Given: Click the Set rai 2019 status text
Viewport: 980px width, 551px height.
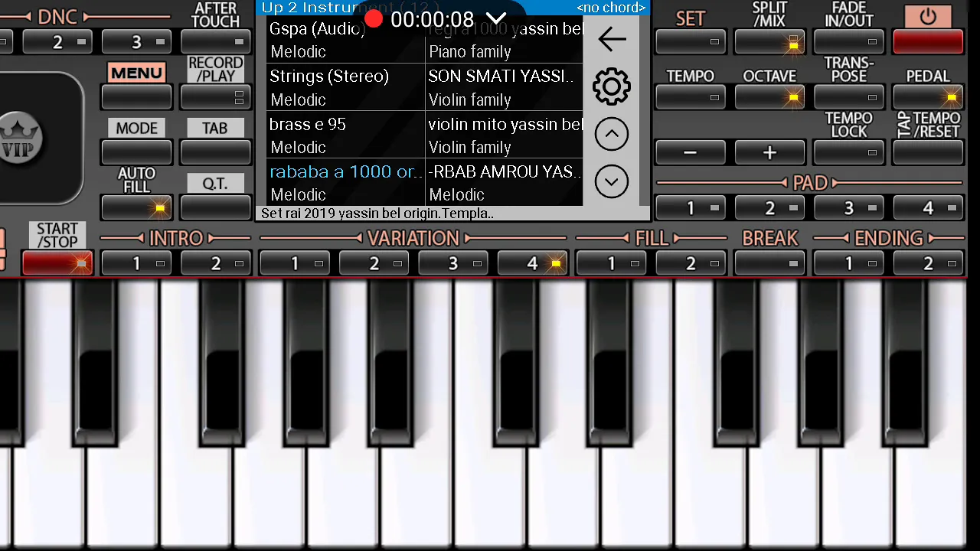Looking at the screenshot, I should (377, 214).
